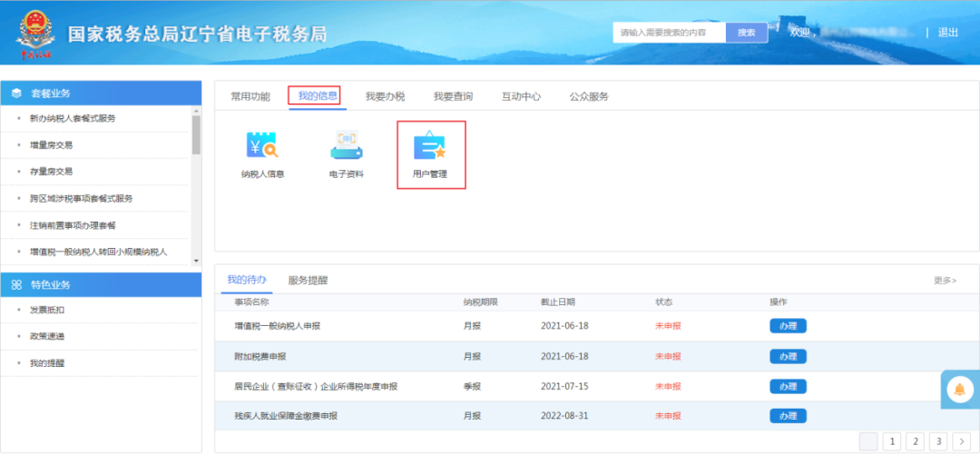
Task: Click 办理 for 残疾人就业保障金缴费申报
Action: (x=788, y=416)
